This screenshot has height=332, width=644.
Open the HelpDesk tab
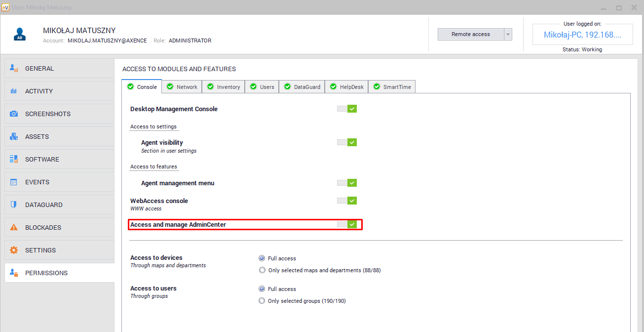pos(346,87)
